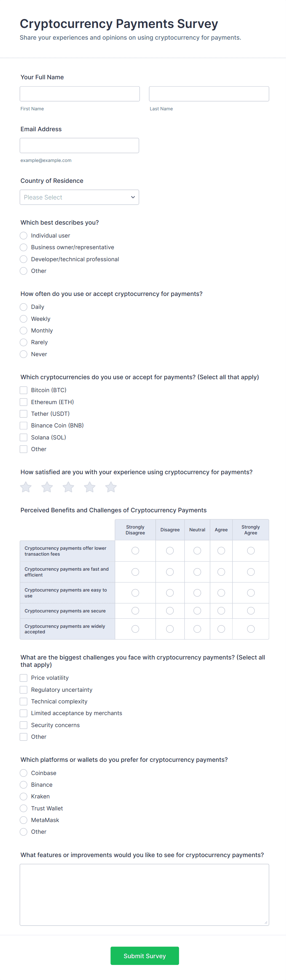Rate satisfaction with the first star
The height and width of the screenshot is (980, 286).
(26, 487)
